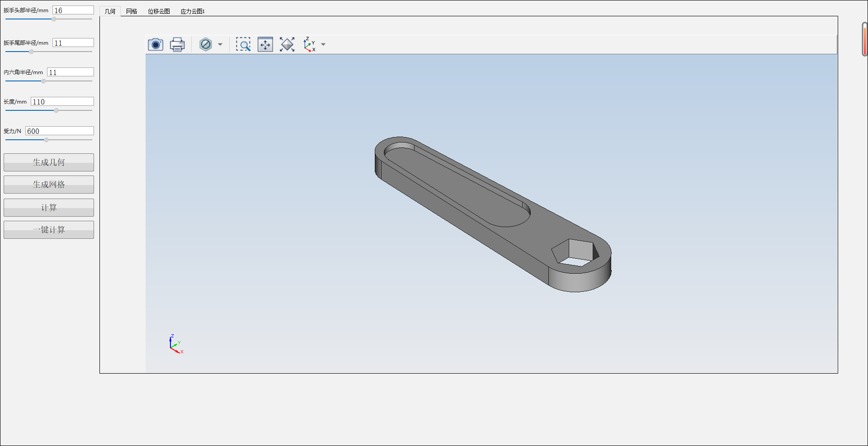Click the 扳手头部半径 input field
Image resolution: width=868 pixels, height=446 pixels.
(x=73, y=10)
